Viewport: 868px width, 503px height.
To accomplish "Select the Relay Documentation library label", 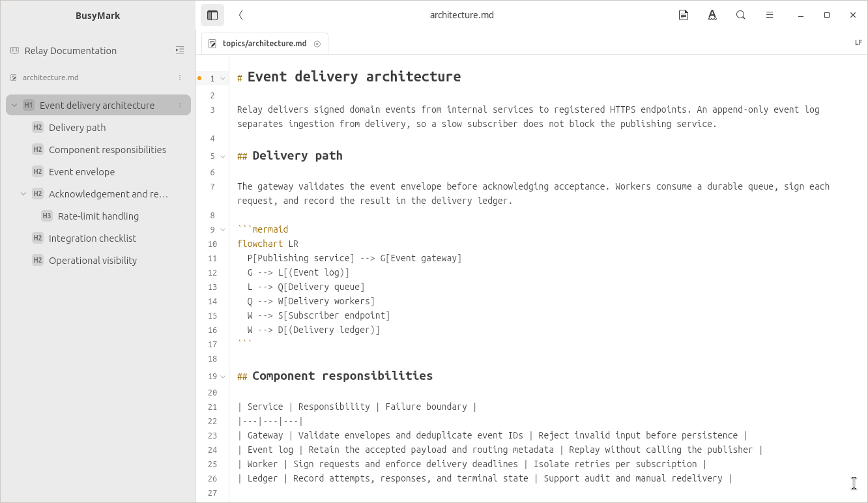I will (x=70, y=50).
